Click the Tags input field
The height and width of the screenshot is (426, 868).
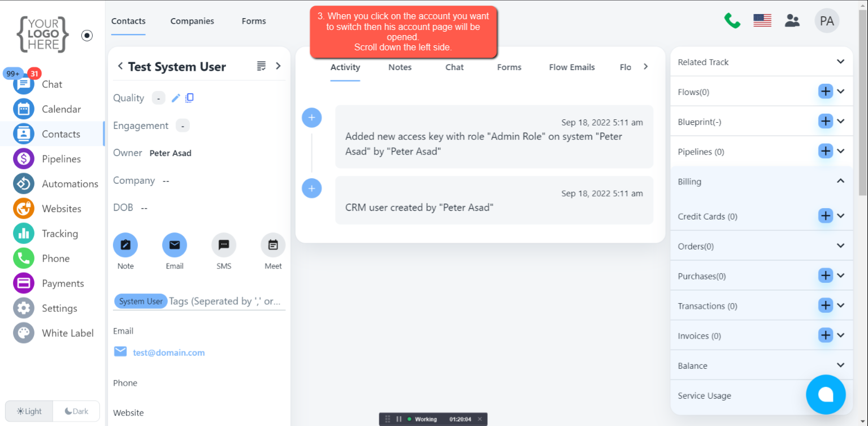(226, 301)
